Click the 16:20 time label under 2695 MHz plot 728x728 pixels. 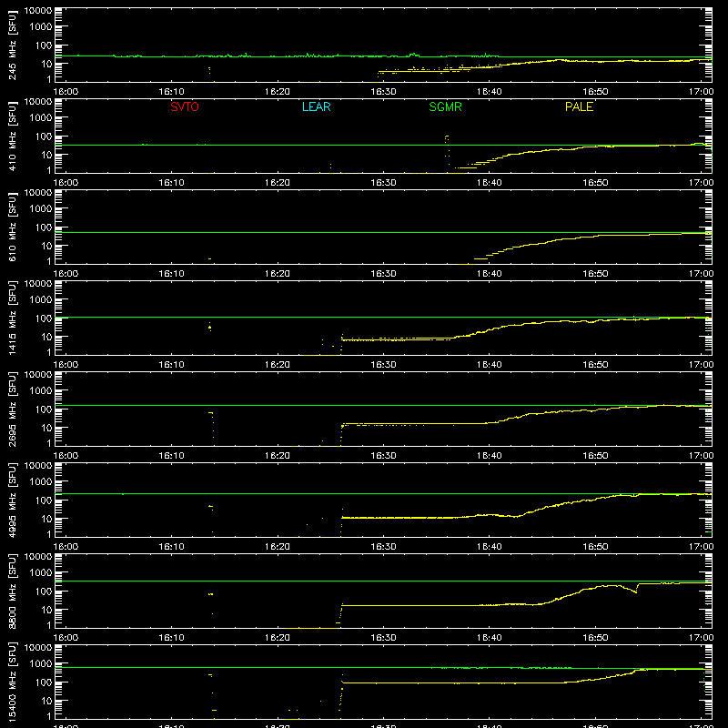(278, 456)
